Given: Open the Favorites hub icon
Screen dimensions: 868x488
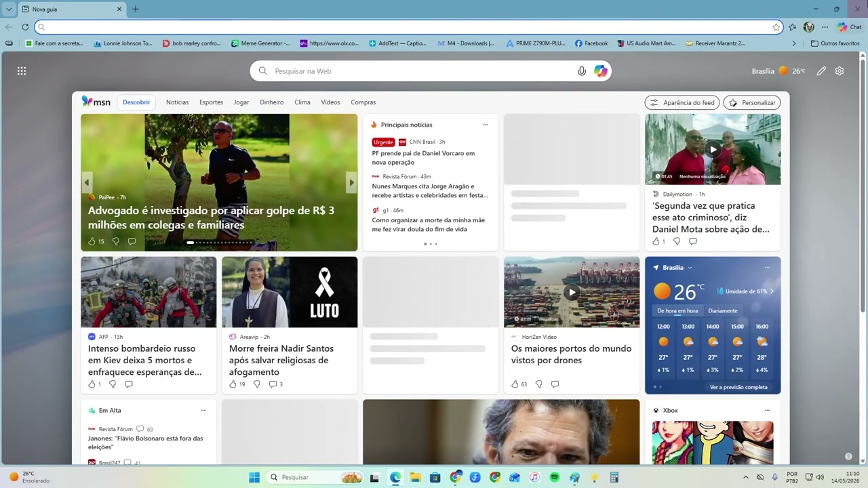Looking at the screenshot, I should [x=793, y=27].
